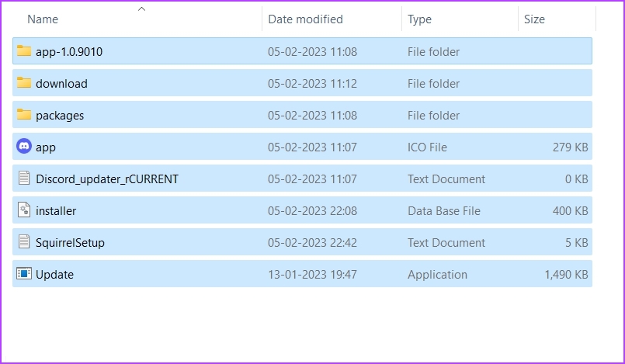Click the 0 KB size cell

[x=576, y=179]
